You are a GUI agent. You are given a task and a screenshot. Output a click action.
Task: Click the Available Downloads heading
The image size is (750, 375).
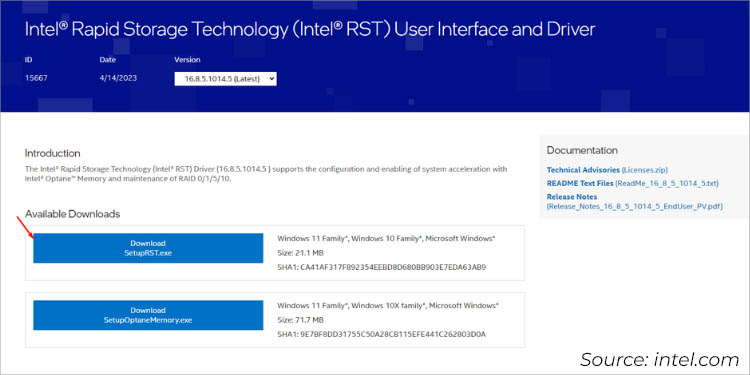click(72, 214)
